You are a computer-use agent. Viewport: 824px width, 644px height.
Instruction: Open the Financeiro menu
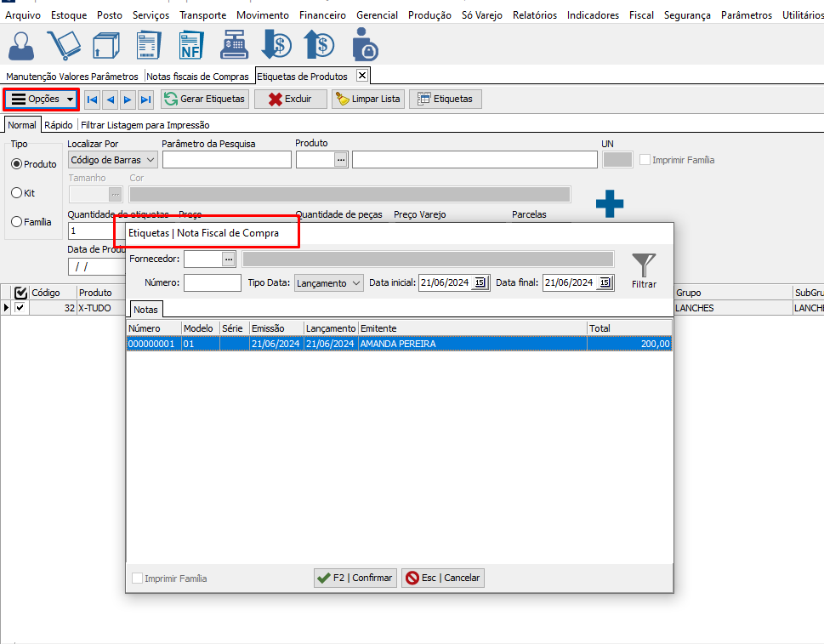(x=322, y=15)
